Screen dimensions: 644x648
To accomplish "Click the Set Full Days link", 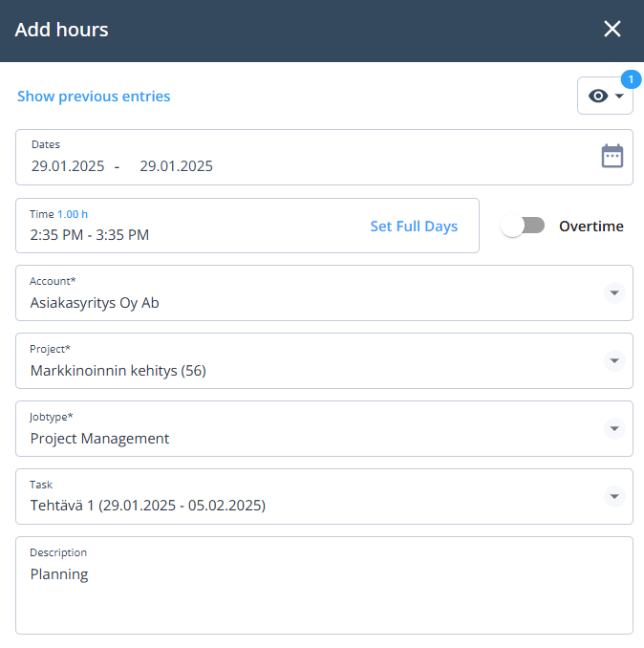I will pyautogui.click(x=414, y=227).
